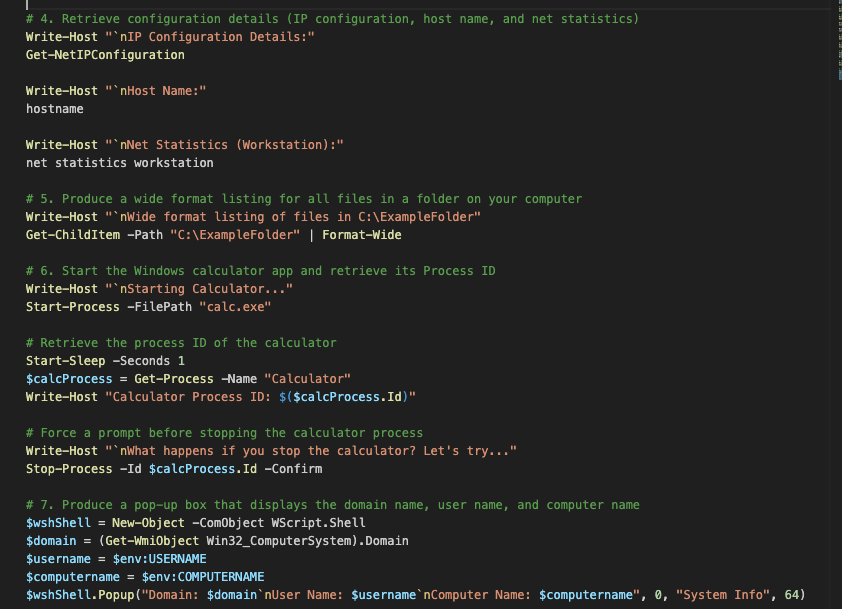Image resolution: width=842 pixels, height=609 pixels.
Task: Select the calc.exe file path string
Action: (x=236, y=306)
